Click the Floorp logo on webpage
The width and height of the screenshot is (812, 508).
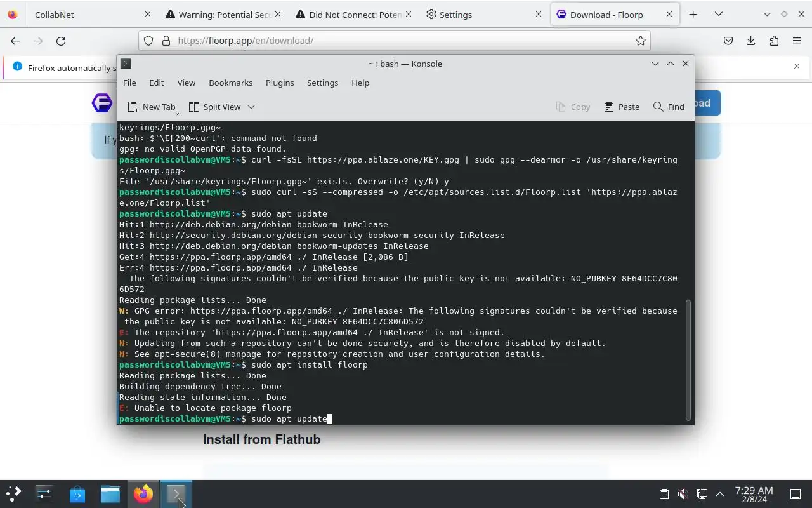[x=101, y=103]
